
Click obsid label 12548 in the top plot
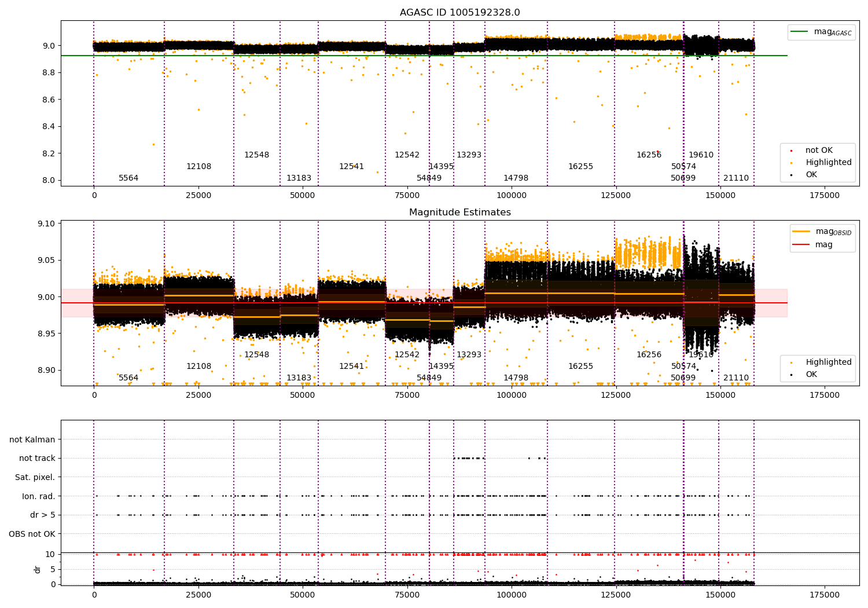(x=256, y=155)
